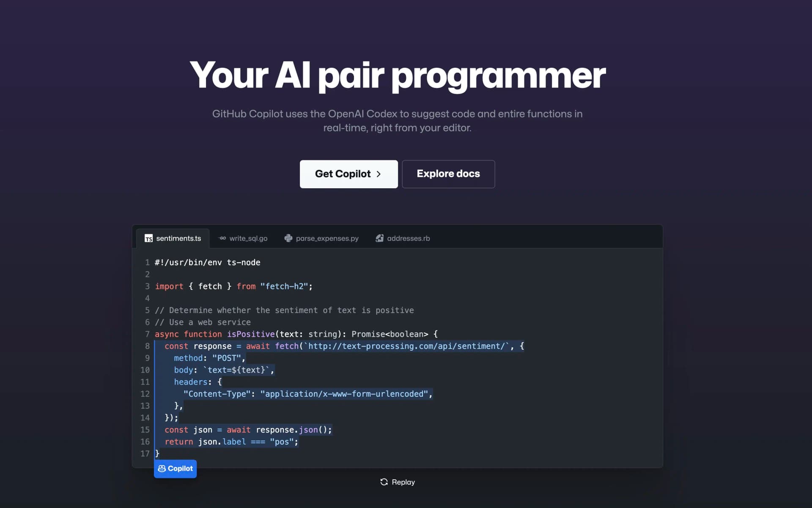This screenshot has height=508, width=812.
Task: Click the Ruby icon on addresses.rb tab
Action: (379, 238)
